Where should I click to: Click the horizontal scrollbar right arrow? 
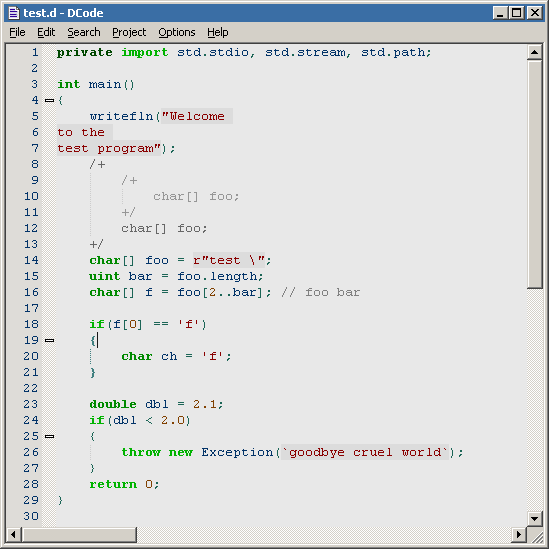click(x=519, y=534)
